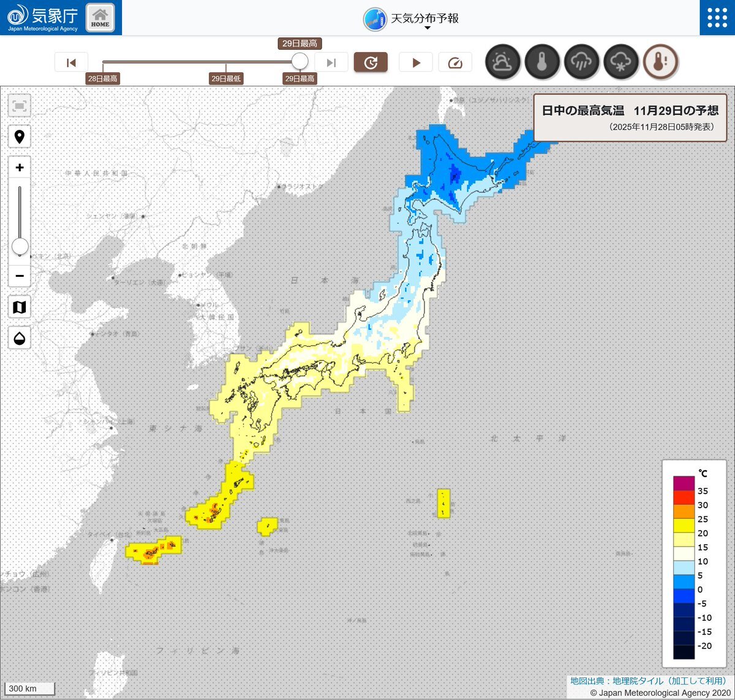Jump to 29日最低 timeline label

pyautogui.click(x=226, y=78)
